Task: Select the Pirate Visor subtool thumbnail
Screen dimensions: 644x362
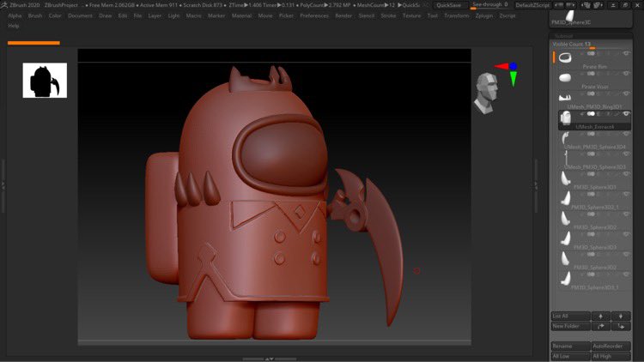Action: (x=565, y=78)
